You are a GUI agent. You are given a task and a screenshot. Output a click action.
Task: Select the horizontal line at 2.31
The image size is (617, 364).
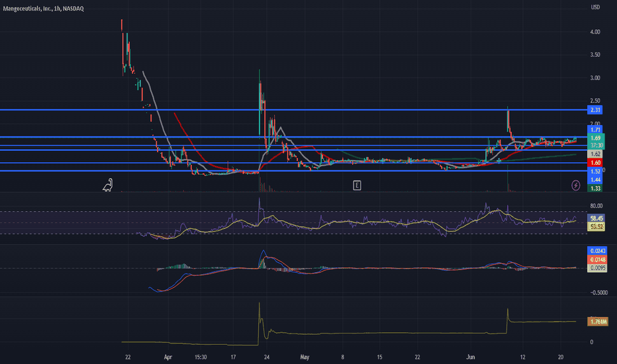click(x=293, y=110)
